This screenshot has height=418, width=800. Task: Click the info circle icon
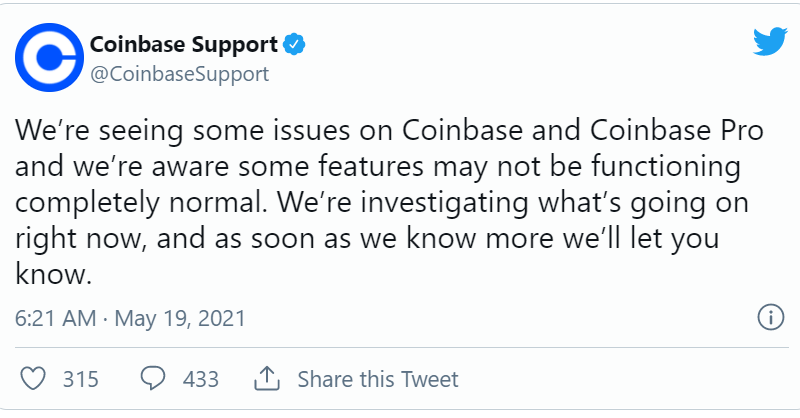[x=770, y=317]
